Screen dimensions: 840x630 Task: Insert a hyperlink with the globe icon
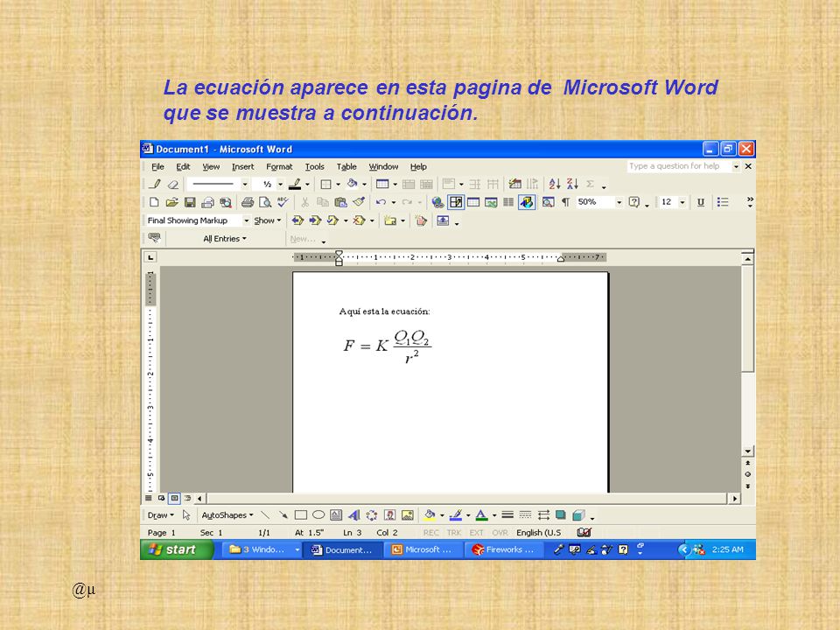437,202
